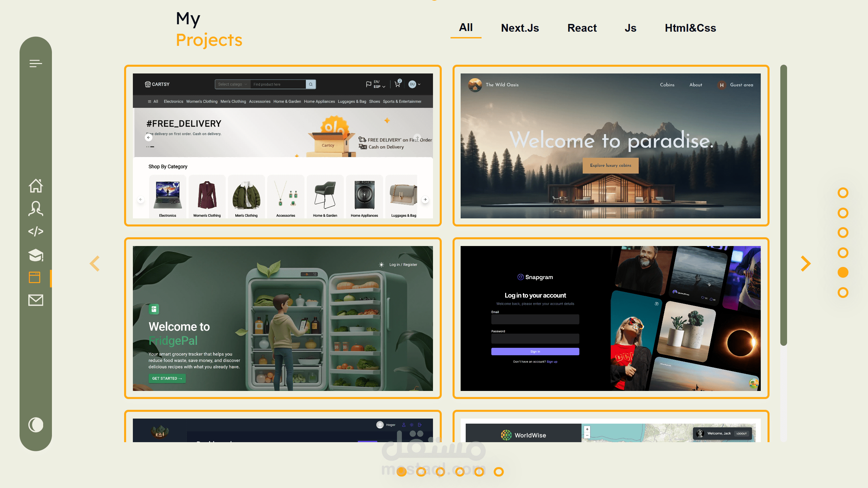Select the first filled bottom pagination dot

point(401,471)
